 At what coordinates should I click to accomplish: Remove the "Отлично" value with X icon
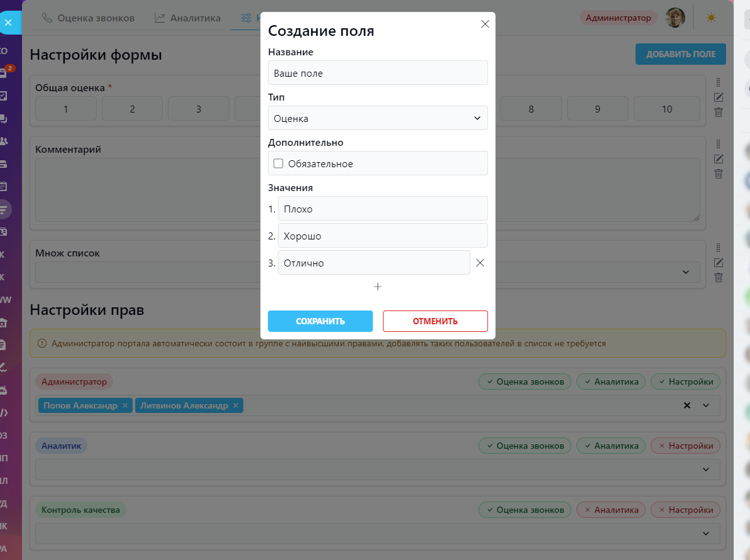tap(480, 263)
